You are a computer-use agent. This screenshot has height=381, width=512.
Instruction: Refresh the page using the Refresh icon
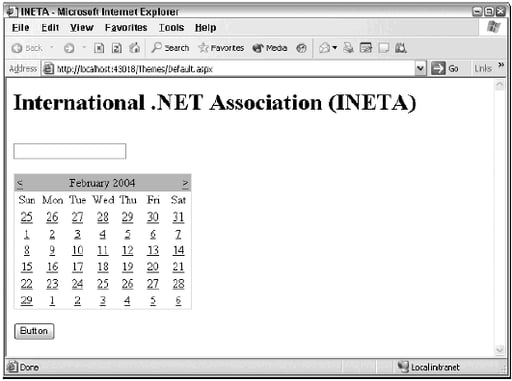click(116, 48)
